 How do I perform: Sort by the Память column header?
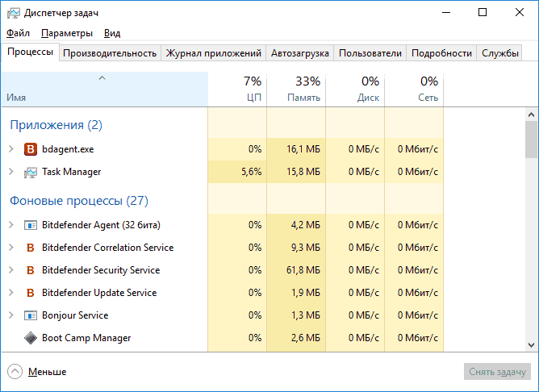click(x=296, y=90)
